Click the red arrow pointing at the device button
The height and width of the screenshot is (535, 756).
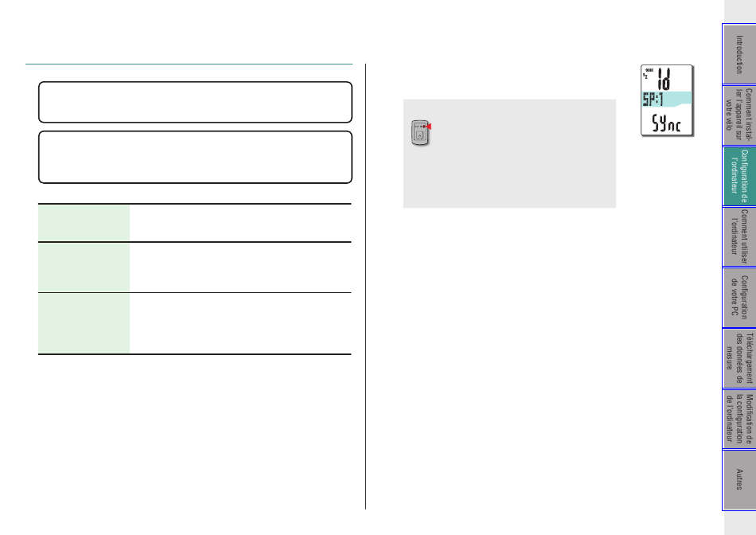(x=428, y=127)
